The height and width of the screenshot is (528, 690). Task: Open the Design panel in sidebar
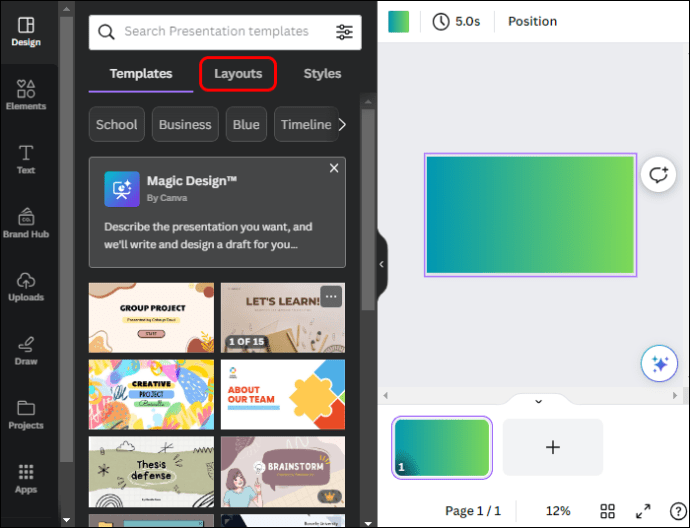pos(26,32)
